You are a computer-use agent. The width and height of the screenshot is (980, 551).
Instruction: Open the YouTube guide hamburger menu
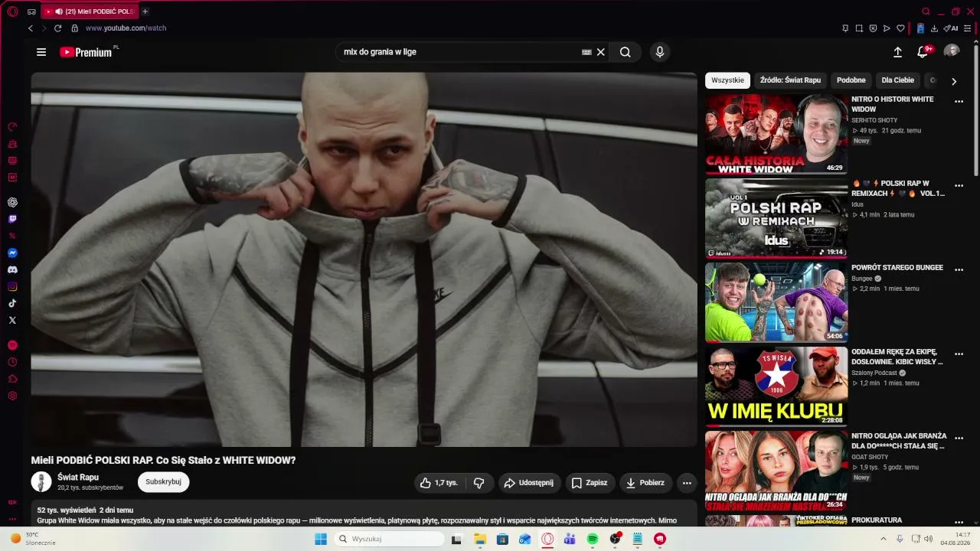41,52
